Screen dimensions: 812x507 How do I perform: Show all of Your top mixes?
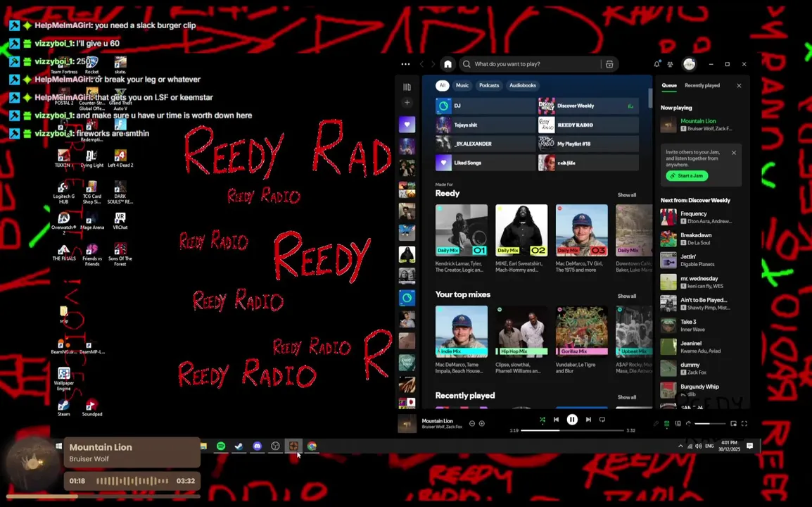point(627,296)
